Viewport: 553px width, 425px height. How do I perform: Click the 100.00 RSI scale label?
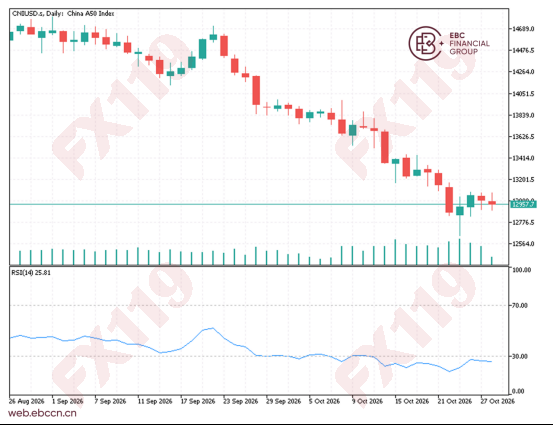521,270
